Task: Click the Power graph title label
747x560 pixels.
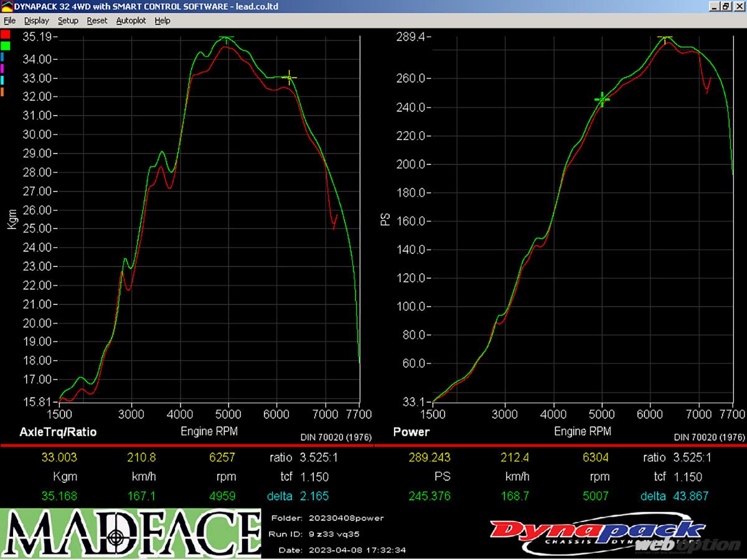Action: (x=411, y=432)
